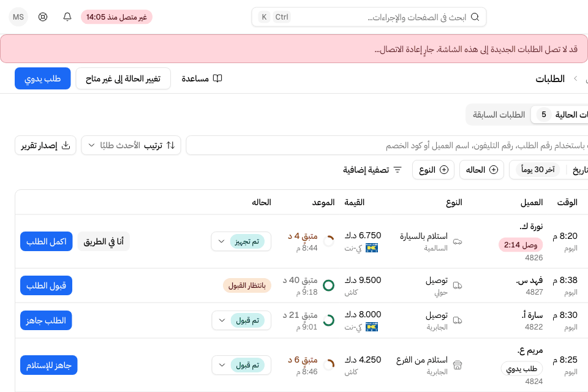Click customer name فهد س.

[x=529, y=280]
